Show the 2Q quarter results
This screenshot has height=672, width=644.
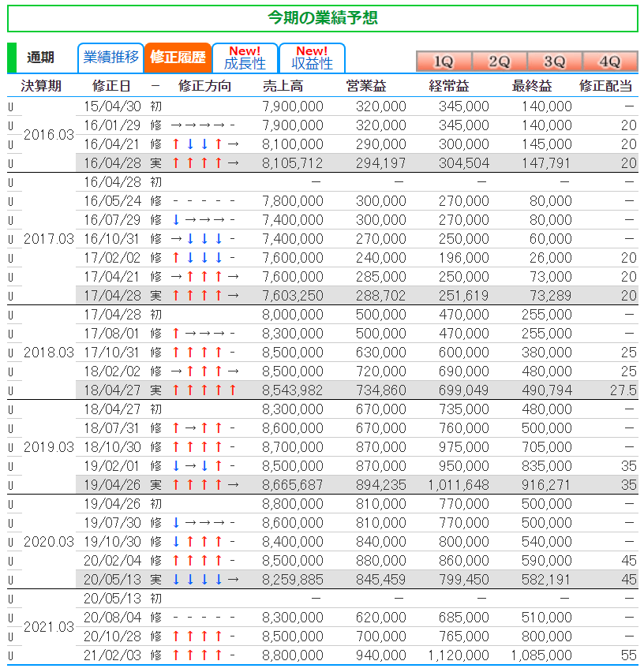(499, 62)
